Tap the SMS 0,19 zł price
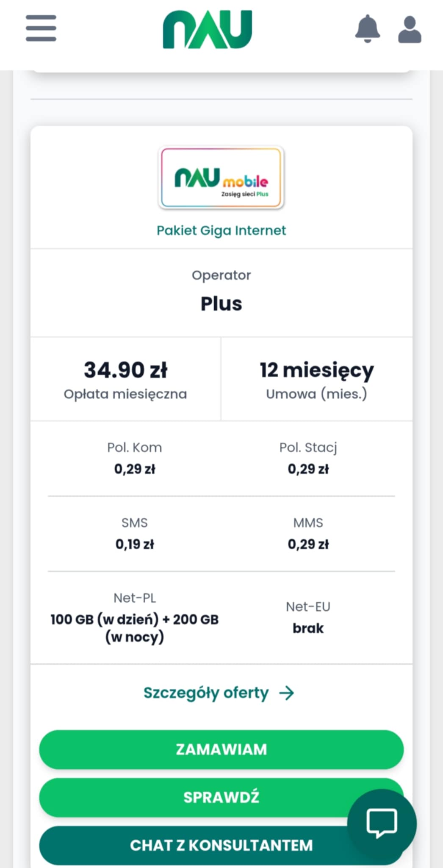Screen dimensions: 443x868 click(x=135, y=544)
